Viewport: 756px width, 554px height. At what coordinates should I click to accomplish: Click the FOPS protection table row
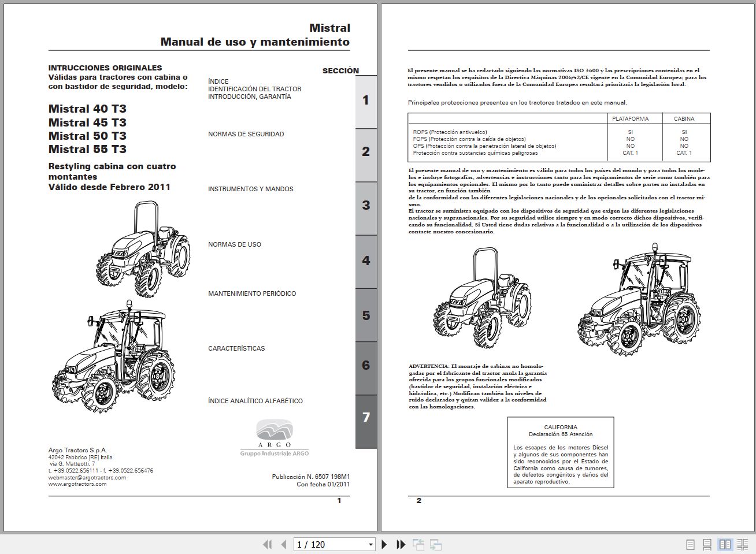[558, 139]
